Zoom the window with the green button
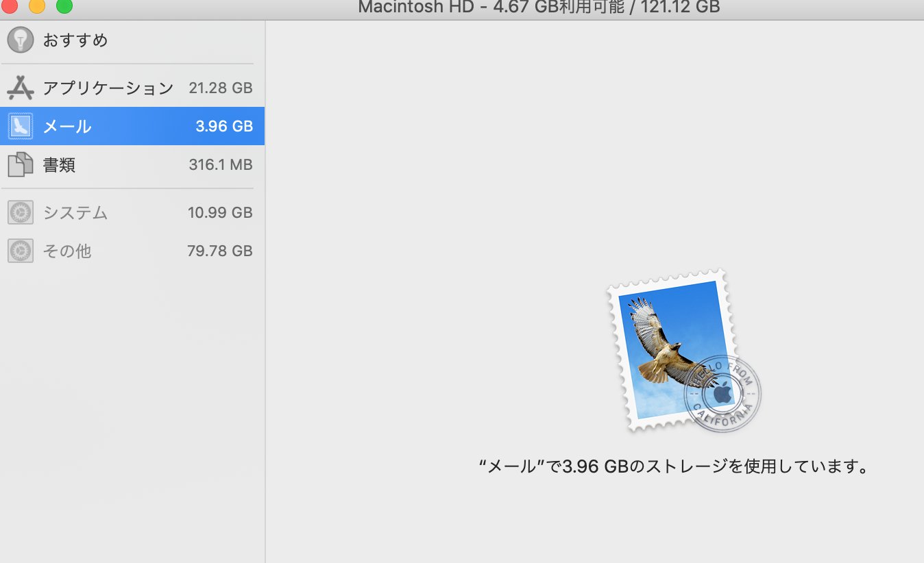 pos(64,5)
